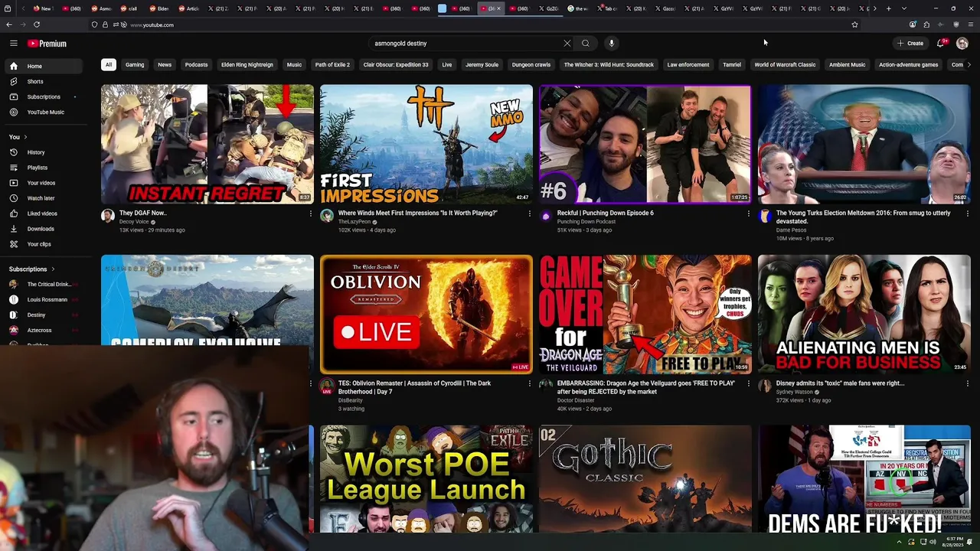Select the Dungeon crawls chip

click(x=531, y=65)
